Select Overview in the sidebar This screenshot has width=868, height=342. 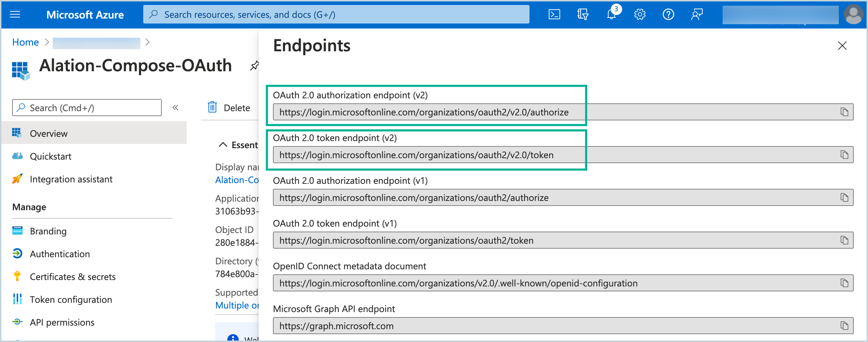(94, 133)
